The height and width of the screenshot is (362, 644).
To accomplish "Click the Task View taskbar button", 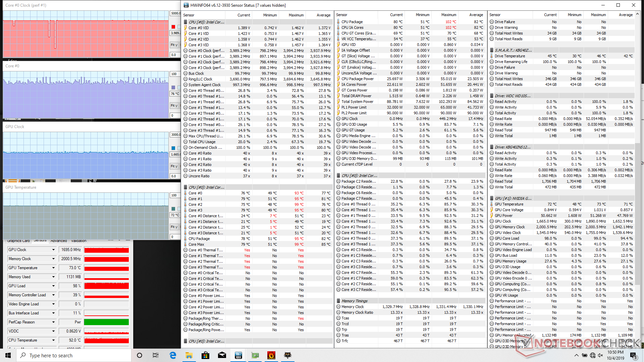I will click(x=156, y=355).
